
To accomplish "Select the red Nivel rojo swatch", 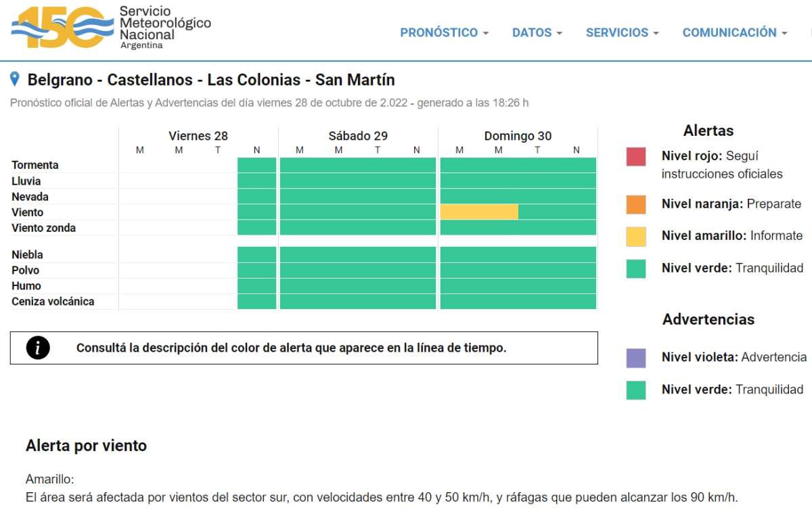I will coord(636,157).
